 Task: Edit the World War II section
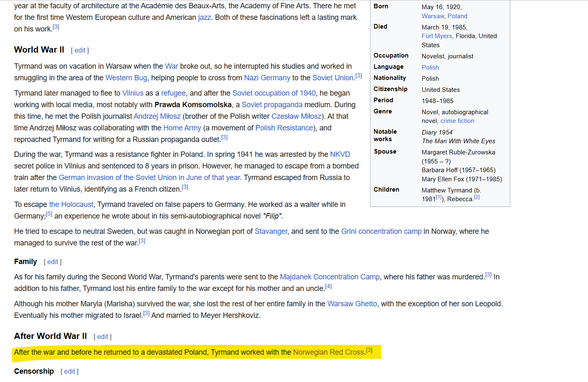tap(80, 50)
